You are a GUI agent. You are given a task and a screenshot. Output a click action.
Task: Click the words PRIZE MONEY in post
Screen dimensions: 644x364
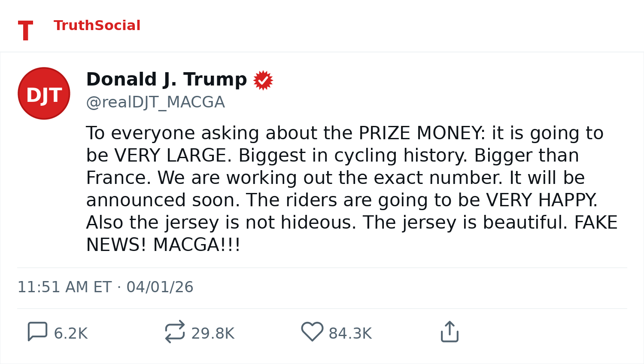[x=422, y=133]
